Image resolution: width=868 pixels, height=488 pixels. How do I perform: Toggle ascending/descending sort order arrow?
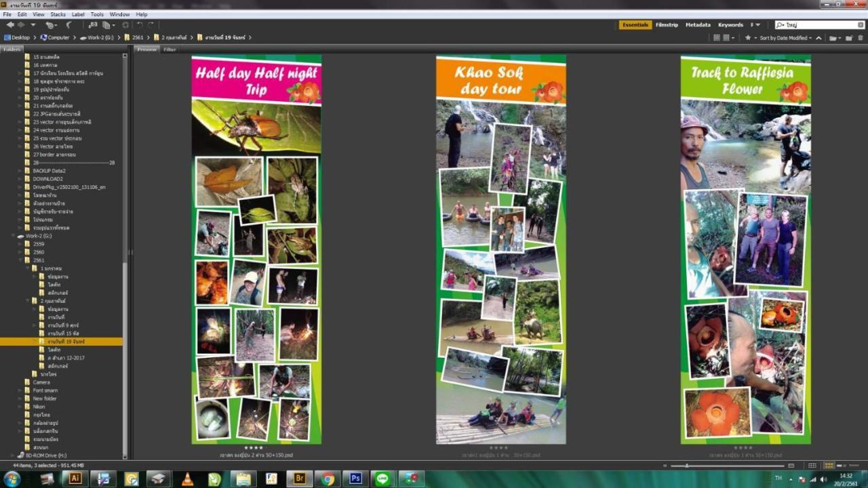[x=818, y=38]
